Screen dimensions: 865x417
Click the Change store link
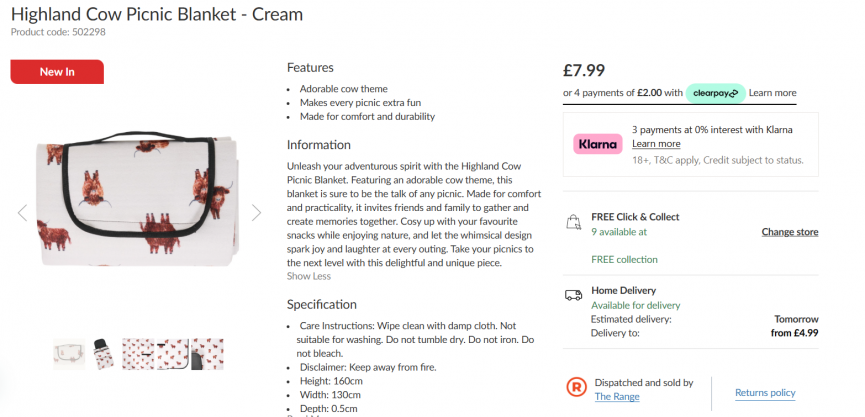[x=789, y=232]
